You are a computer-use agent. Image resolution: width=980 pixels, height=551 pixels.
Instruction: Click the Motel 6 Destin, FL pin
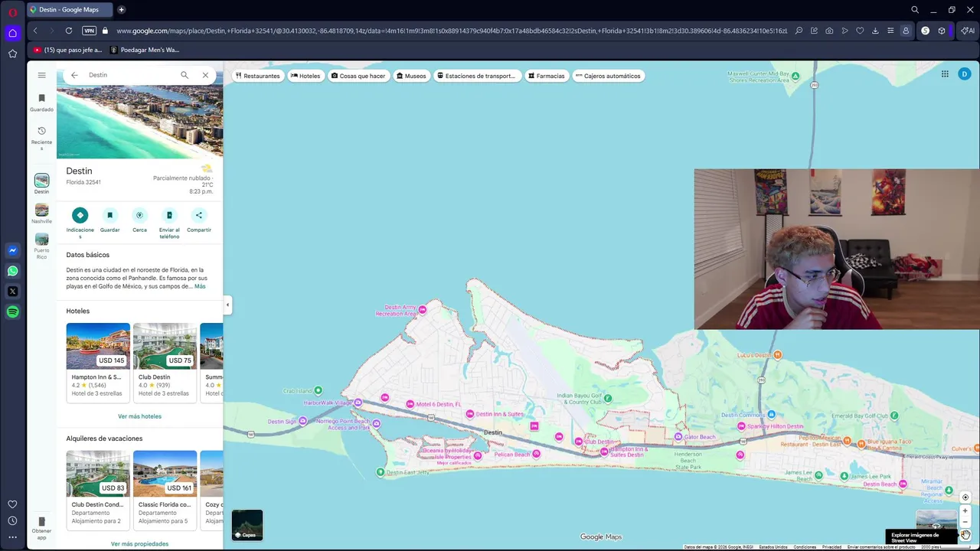pos(410,404)
